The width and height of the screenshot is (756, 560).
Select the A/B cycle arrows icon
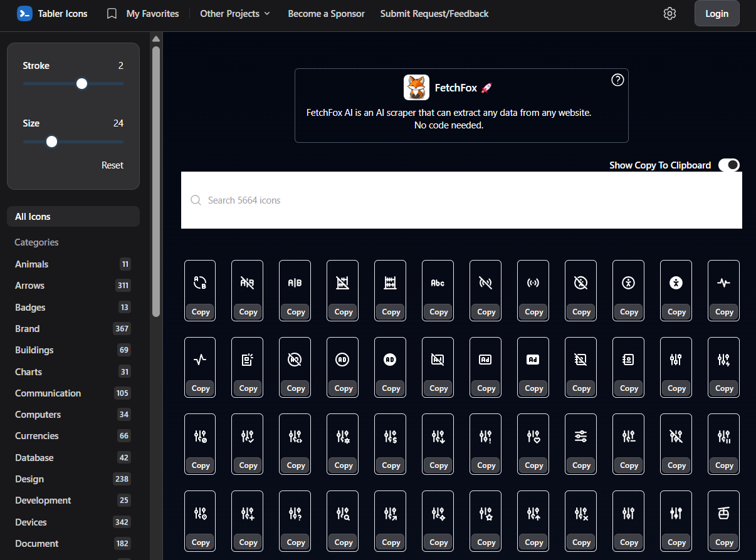click(200, 283)
